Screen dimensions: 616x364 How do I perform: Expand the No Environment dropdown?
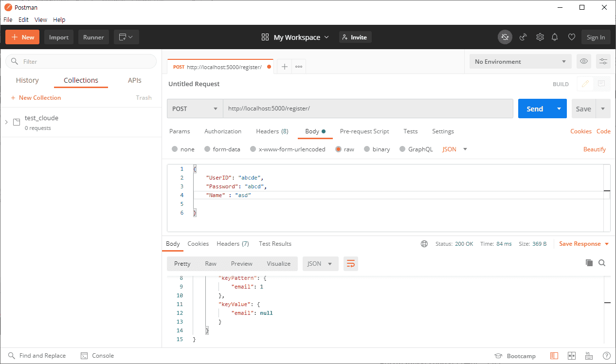(520, 61)
